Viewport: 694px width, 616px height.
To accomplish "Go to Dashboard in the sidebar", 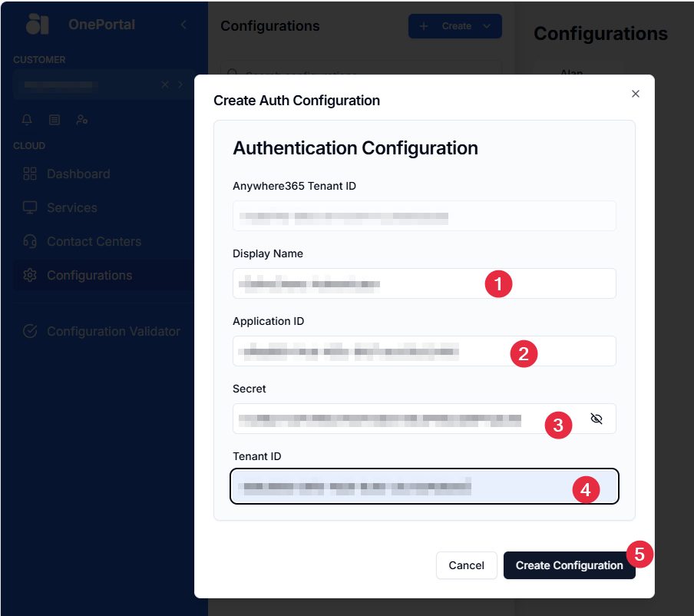I will click(104, 174).
